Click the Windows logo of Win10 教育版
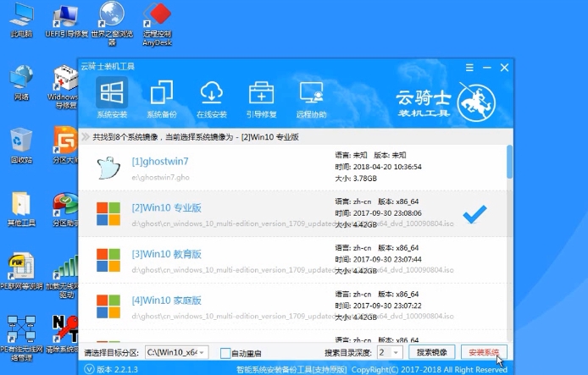The width and height of the screenshot is (588, 375). click(x=108, y=261)
